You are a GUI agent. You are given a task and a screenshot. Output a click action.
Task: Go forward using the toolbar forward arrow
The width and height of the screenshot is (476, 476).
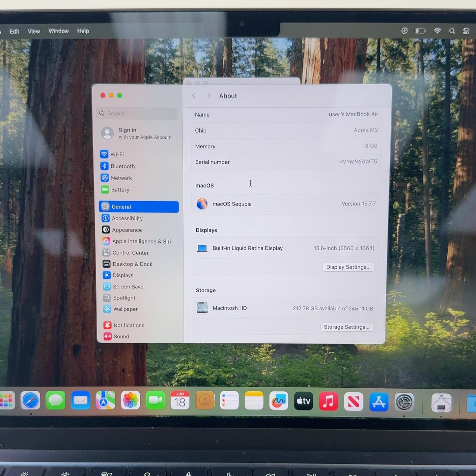pos(209,96)
